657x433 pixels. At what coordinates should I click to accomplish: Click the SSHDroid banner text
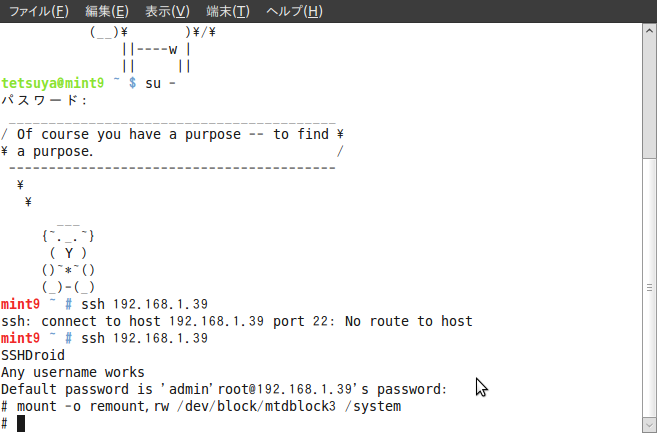click(x=33, y=355)
